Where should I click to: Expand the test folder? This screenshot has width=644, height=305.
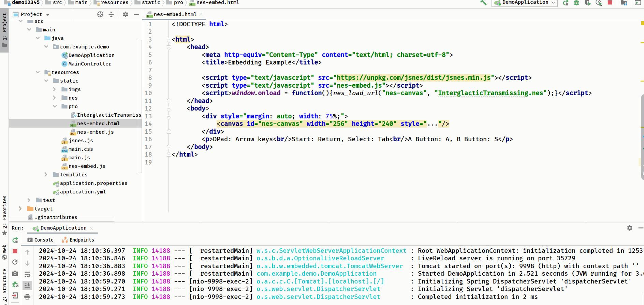[29, 200]
